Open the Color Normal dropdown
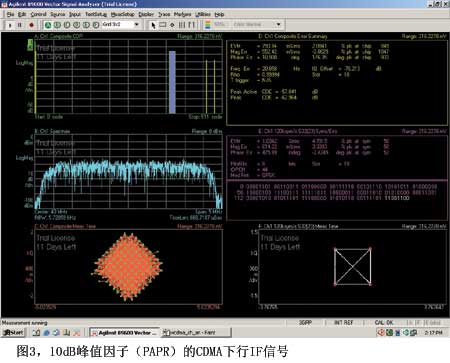Image resolution: width=450 pixels, height=363 pixels. 257,25
